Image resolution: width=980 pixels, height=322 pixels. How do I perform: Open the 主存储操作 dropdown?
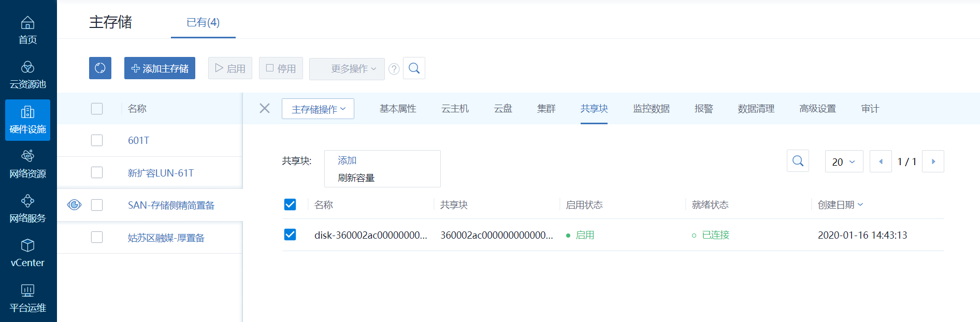point(318,109)
